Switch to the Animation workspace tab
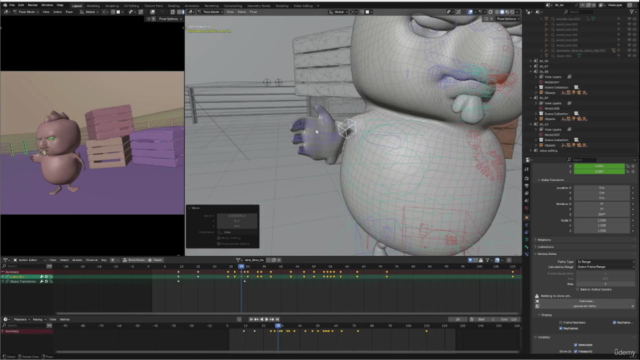640x360 pixels. [x=192, y=6]
